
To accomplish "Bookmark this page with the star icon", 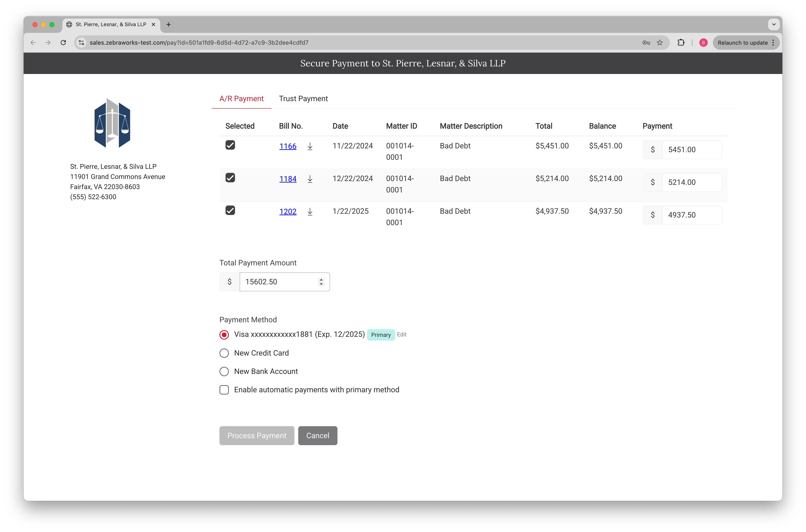I will 660,42.
